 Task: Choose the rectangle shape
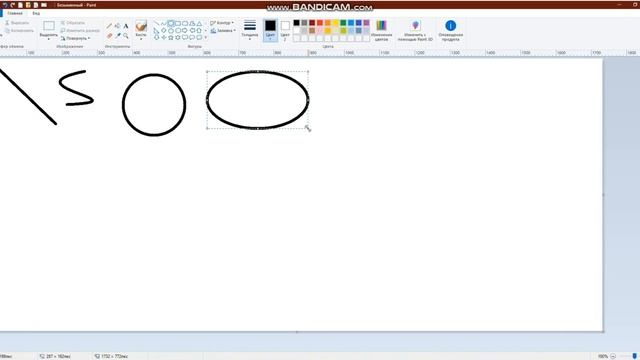point(178,24)
